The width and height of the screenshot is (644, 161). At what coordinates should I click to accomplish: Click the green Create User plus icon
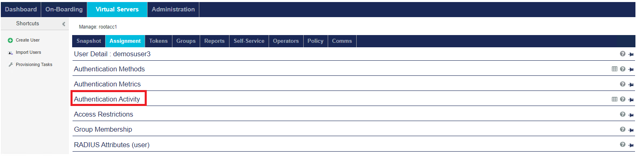point(10,40)
